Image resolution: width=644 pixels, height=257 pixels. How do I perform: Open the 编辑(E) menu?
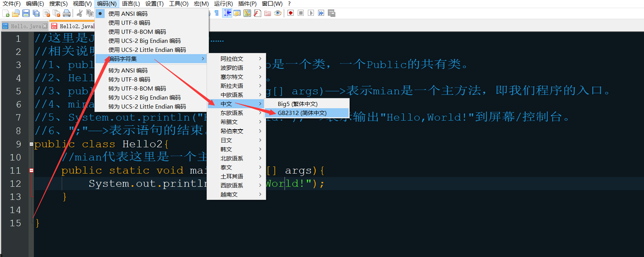35,4
